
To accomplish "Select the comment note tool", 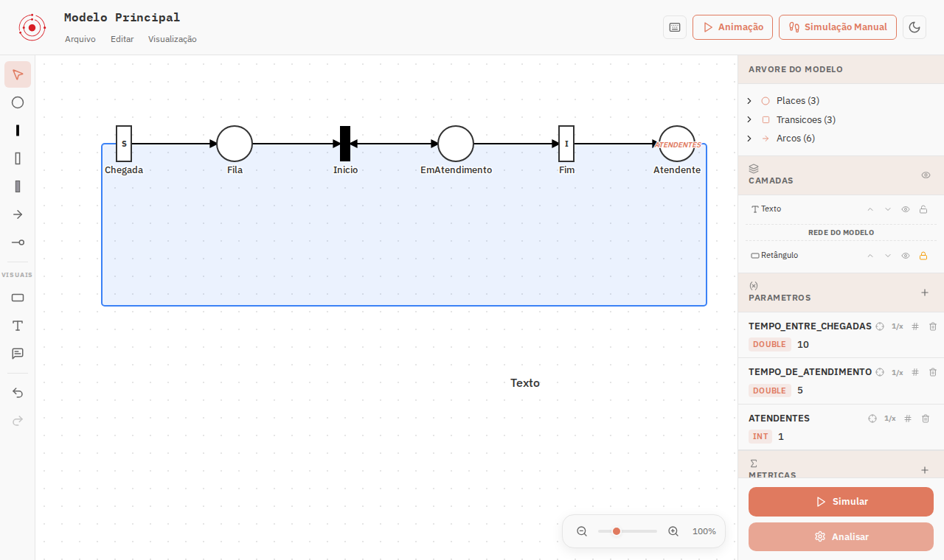I will tap(18, 354).
